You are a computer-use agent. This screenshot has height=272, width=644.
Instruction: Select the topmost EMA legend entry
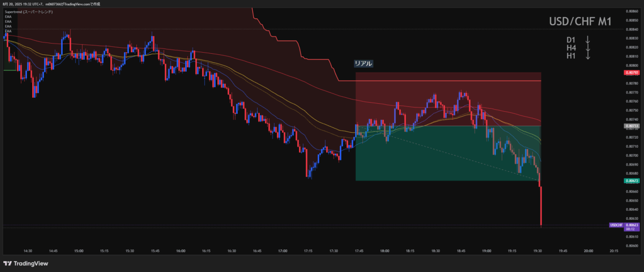(x=7, y=17)
